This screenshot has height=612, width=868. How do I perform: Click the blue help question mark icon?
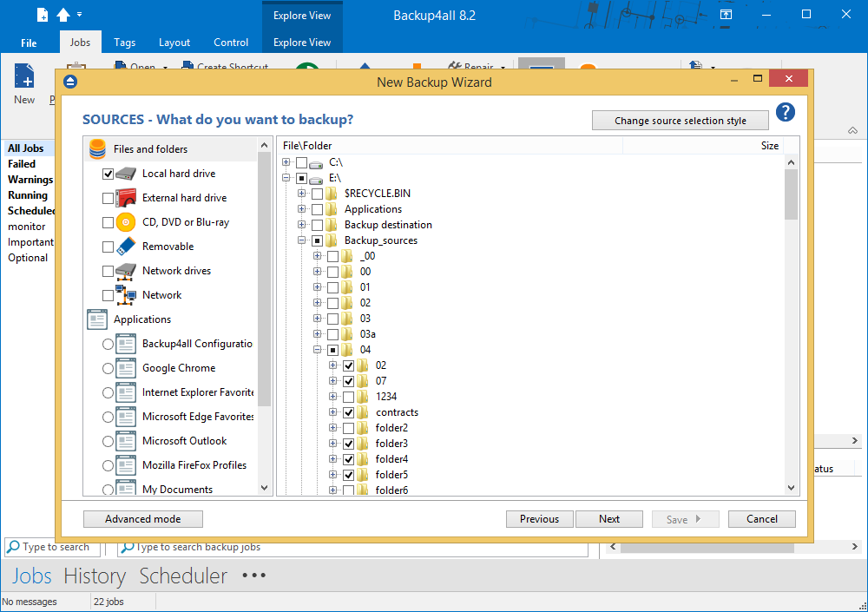786,112
